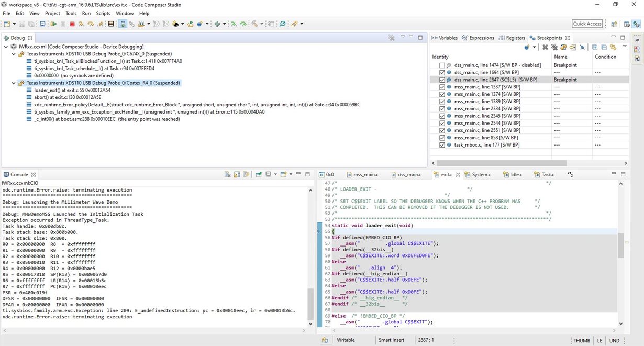
Task: Collapse the Cortex_R4_0 debug probe node
Action: coord(13,83)
